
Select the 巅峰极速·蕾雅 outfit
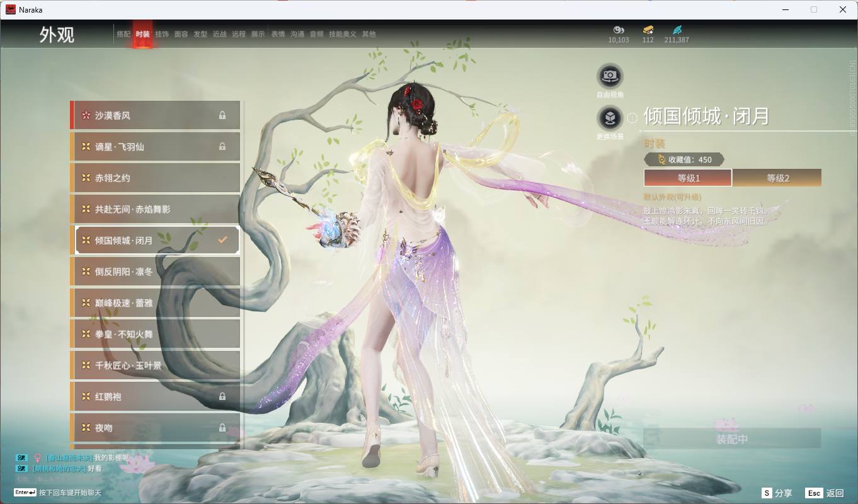coord(155,302)
